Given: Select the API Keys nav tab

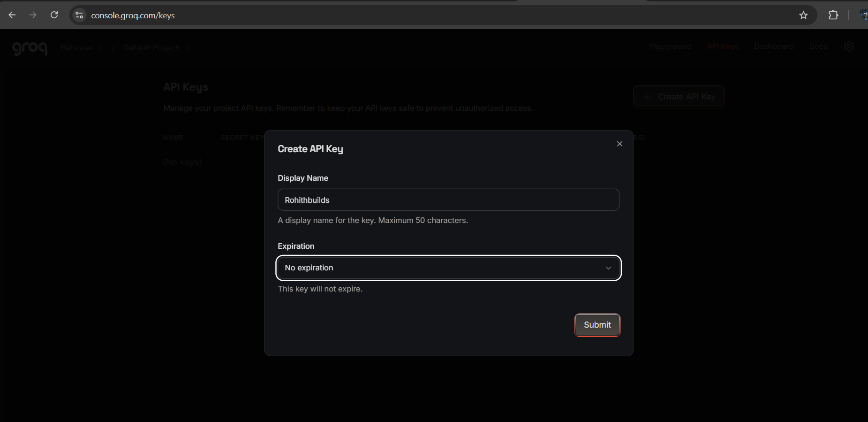Looking at the screenshot, I should coord(723,46).
